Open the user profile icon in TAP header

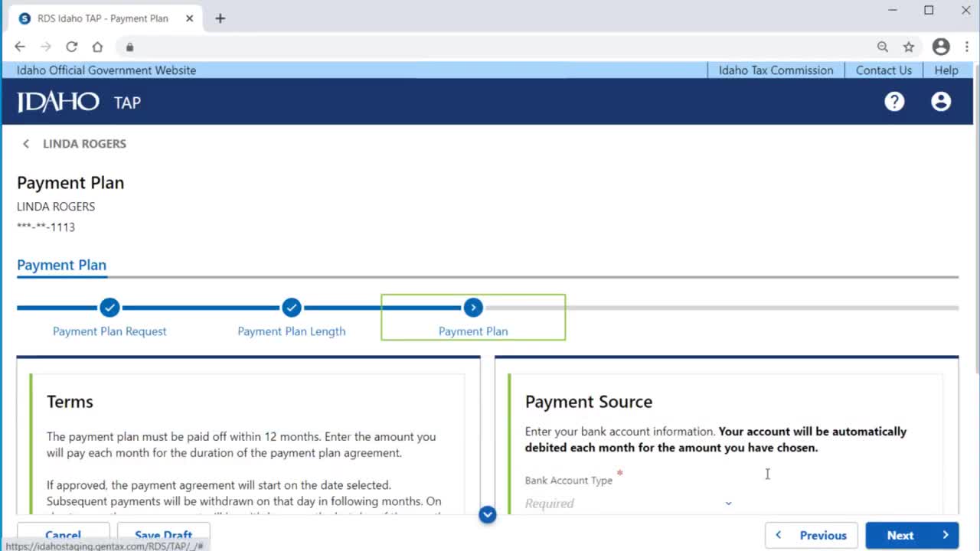[x=941, y=102]
